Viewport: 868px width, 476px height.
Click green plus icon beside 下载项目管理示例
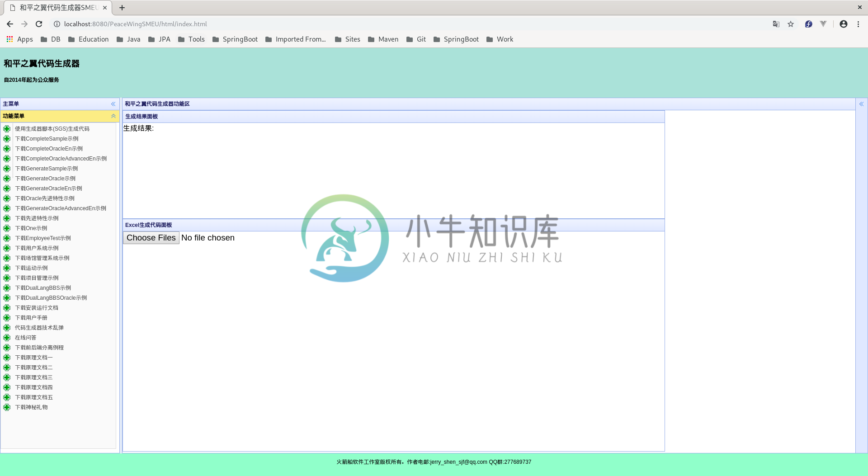click(7, 278)
